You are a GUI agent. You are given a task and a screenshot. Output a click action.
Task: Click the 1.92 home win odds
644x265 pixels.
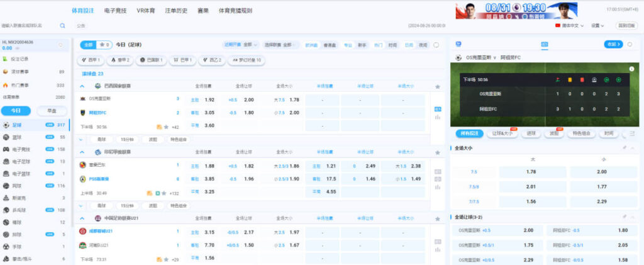[209, 100]
